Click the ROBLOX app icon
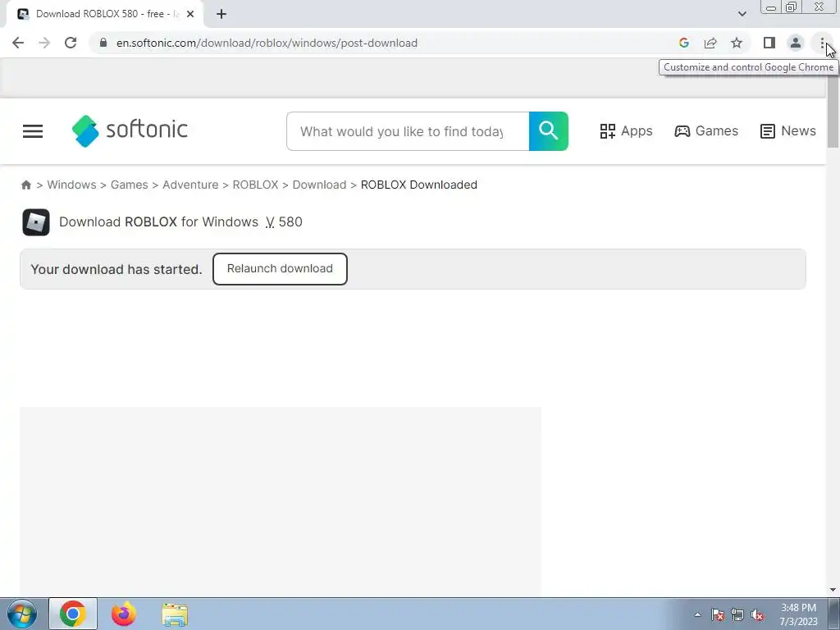Screen dimensions: 840x630 tap(36, 222)
